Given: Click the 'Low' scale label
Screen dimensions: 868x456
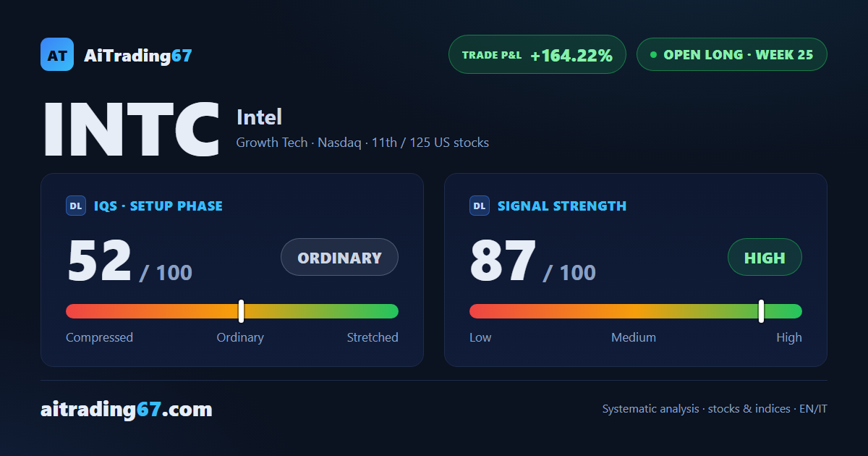Looking at the screenshot, I should (x=480, y=337).
